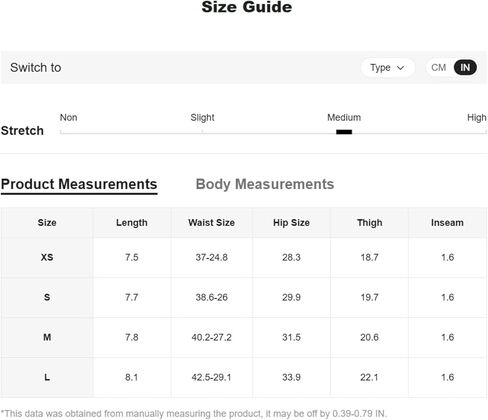Click the Size Guide heading
This screenshot has height=420, width=488.
click(247, 7)
